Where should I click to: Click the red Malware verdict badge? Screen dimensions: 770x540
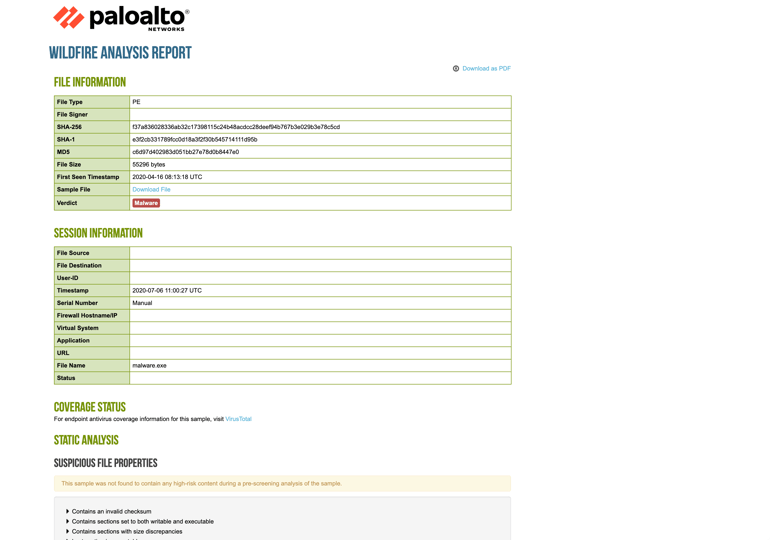coord(146,203)
